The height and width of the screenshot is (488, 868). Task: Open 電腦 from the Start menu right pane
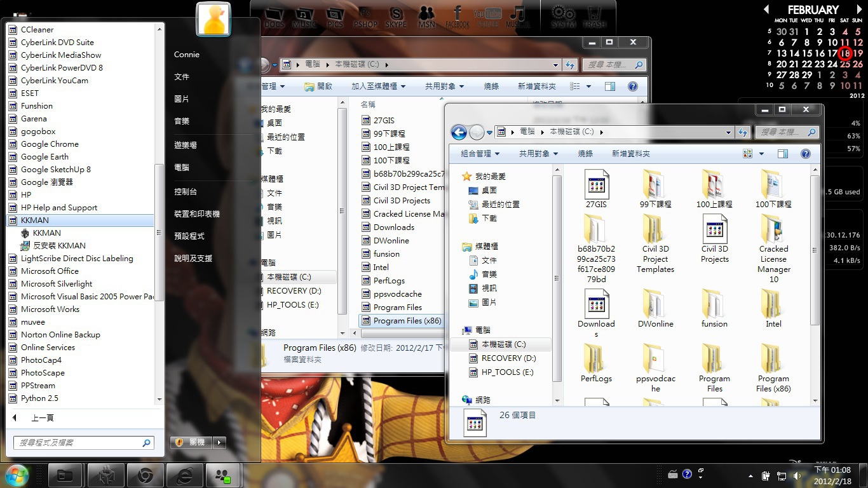pos(182,167)
